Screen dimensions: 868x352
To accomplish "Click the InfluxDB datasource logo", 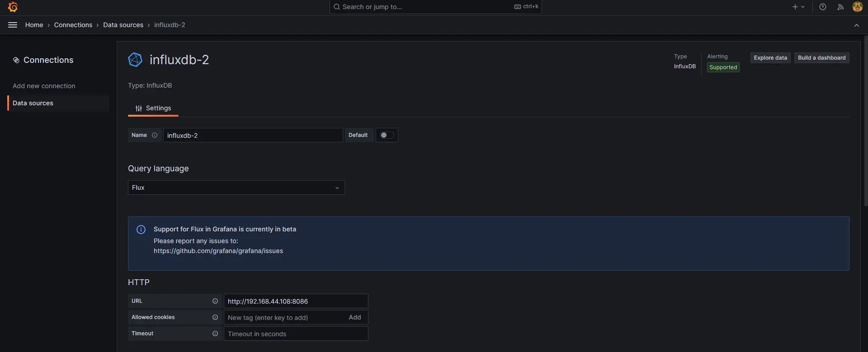I will click(x=135, y=60).
